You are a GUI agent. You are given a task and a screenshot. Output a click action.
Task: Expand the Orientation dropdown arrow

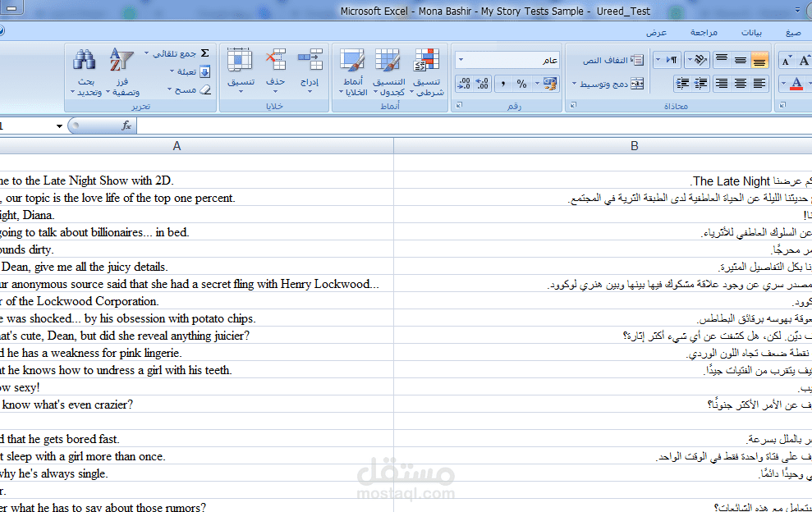click(x=690, y=60)
